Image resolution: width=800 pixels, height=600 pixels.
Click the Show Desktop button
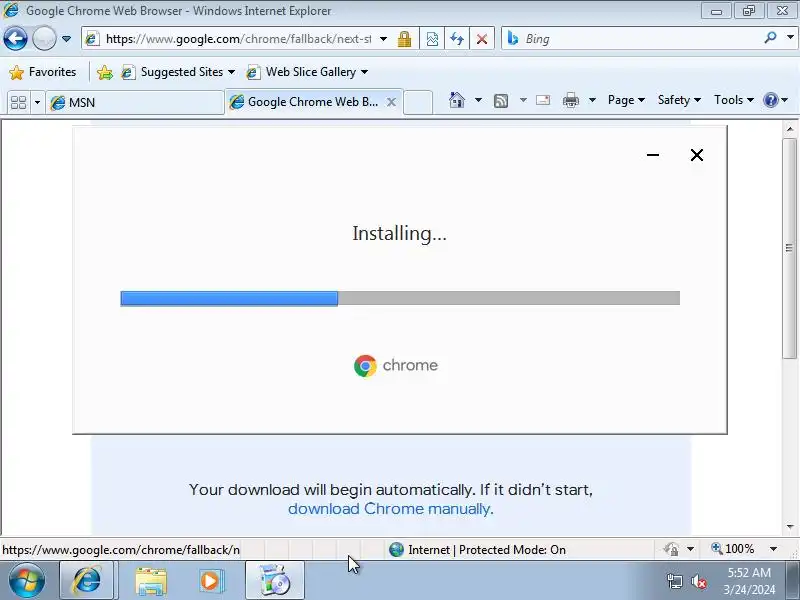pos(792,581)
